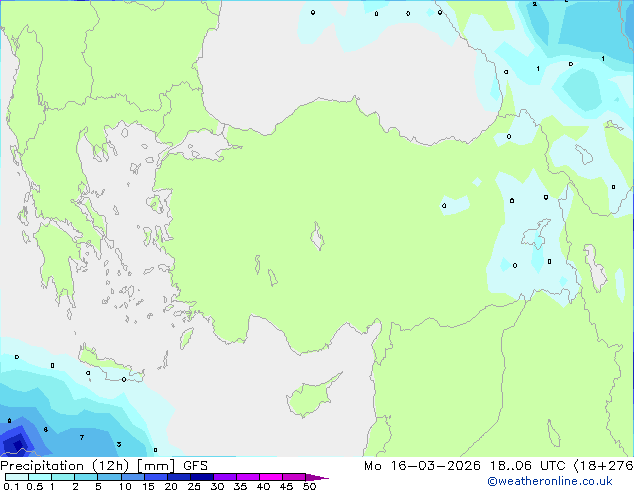Screen dimensions: 634x490
Task: Select the 40–45 mm magenta legend swatch
Action: 271,477
